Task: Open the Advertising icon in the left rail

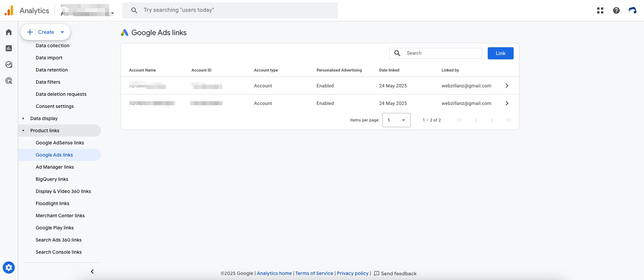Action: (x=9, y=81)
